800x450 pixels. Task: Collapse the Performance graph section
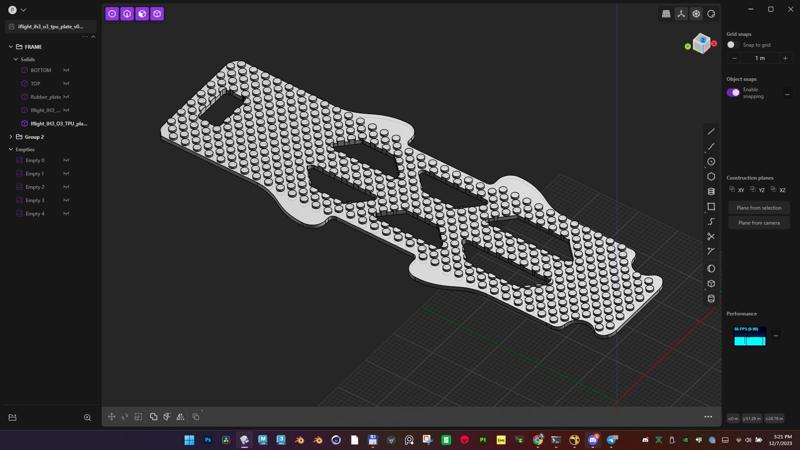pos(776,336)
